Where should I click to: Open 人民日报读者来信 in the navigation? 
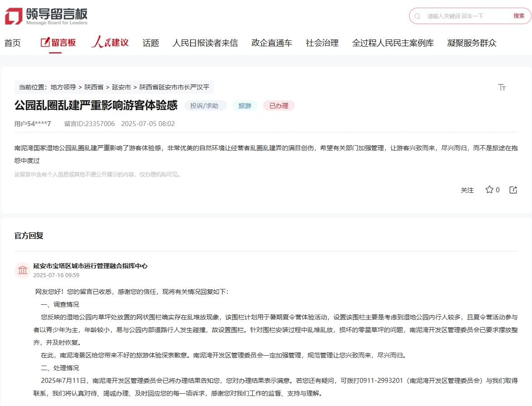pyautogui.click(x=205, y=43)
